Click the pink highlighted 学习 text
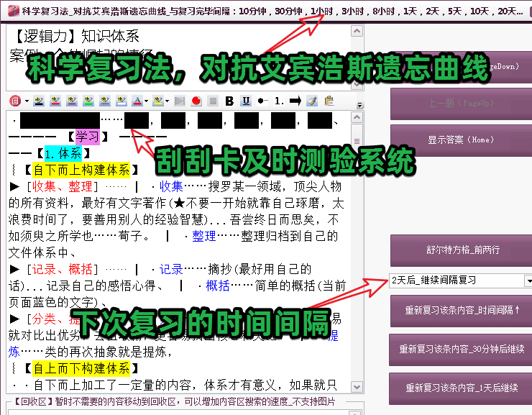Screen dimensions: 532x415 click(88, 137)
